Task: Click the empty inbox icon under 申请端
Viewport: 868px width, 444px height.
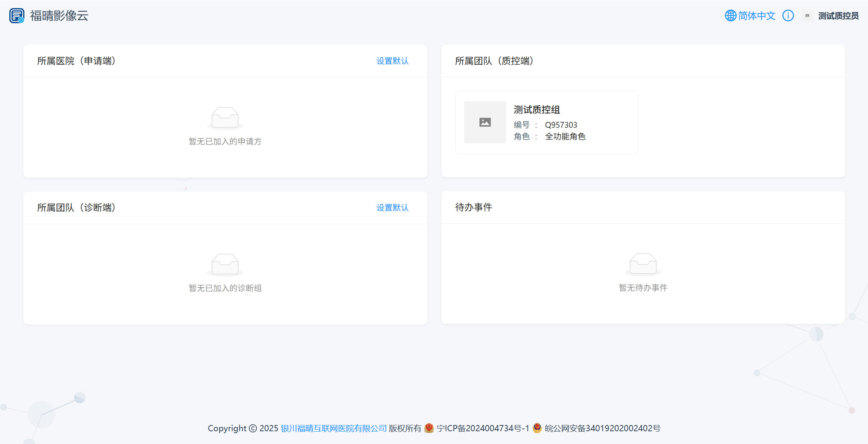Action: 225,117
